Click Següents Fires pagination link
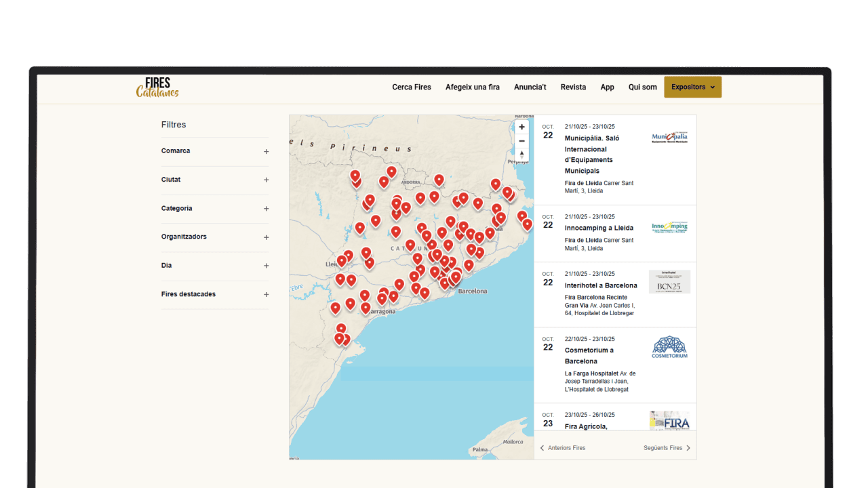The width and height of the screenshot is (868, 488). pyautogui.click(x=667, y=448)
